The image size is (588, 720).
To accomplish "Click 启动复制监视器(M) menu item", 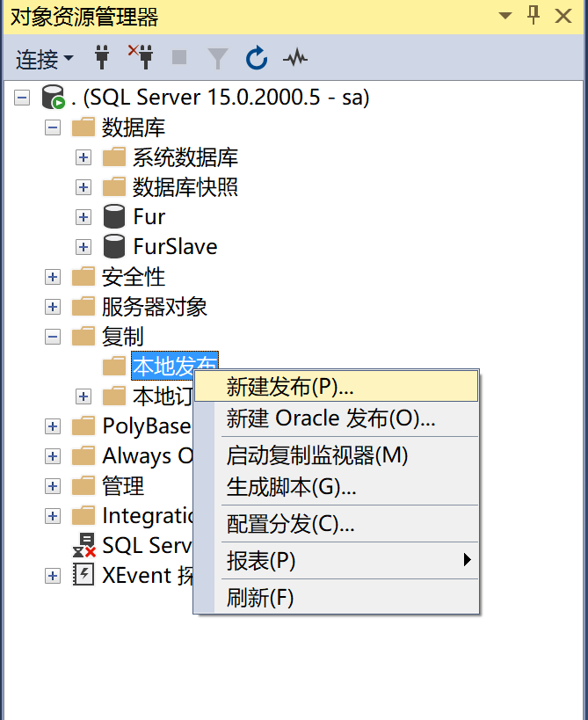I will pyautogui.click(x=317, y=455).
